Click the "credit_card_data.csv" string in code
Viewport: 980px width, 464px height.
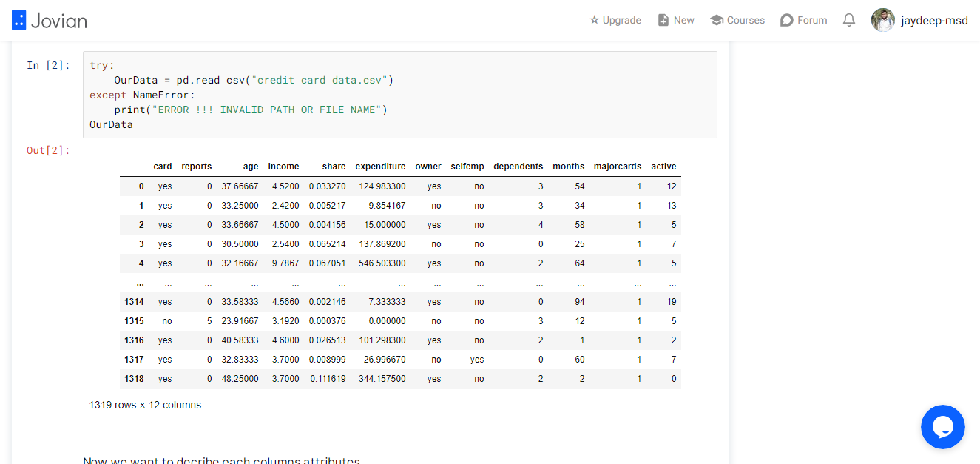tap(319, 80)
